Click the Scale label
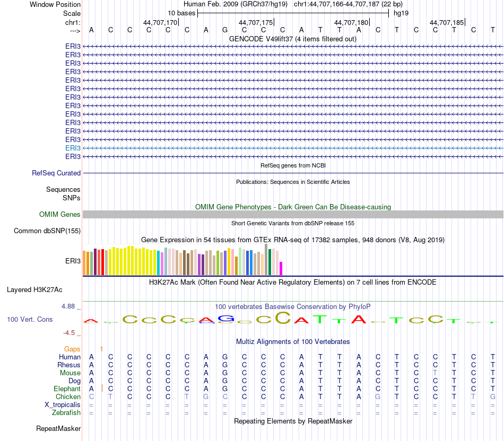Image resolution: width=504 pixels, height=441 pixels. [72, 13]
